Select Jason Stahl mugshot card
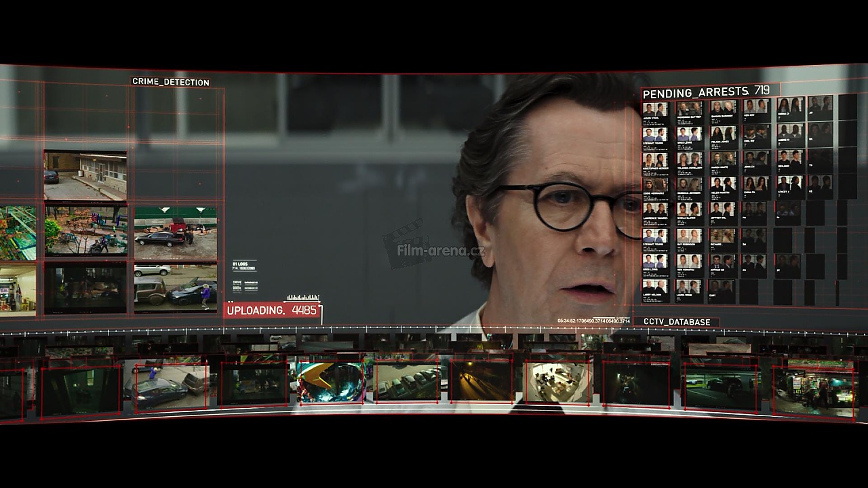This screenshot has height=488, width=868. (x=655, y=111)
